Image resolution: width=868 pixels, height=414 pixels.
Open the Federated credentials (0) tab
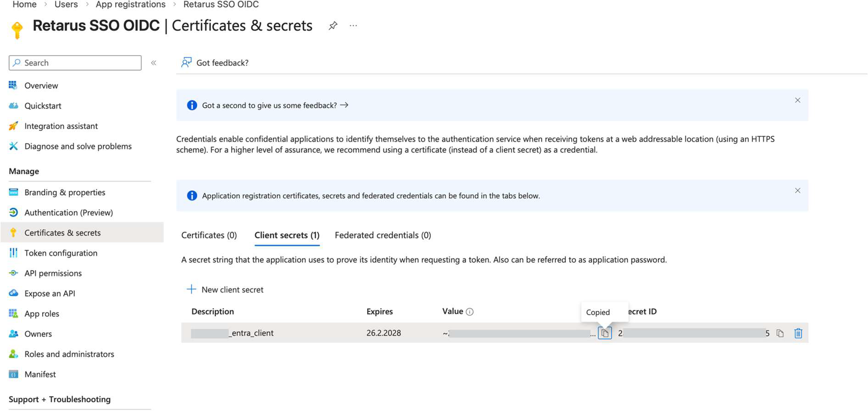click(383, 235)
